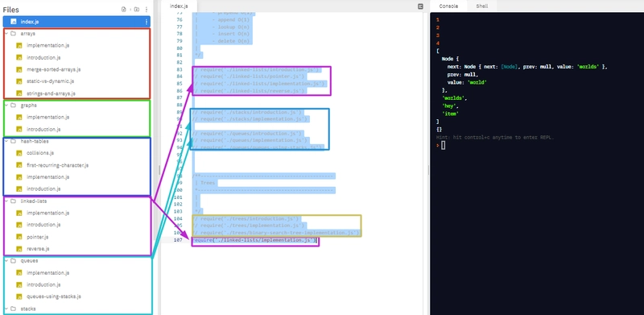The width and height of the screenshot is (644, 315).
Task: Click the Files panel title
Action: point(11,10)
